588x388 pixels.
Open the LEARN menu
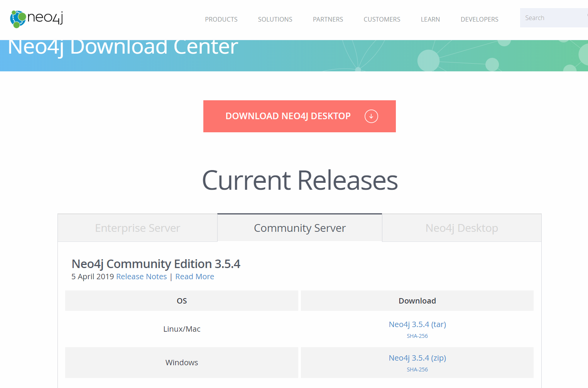[430, 19]
